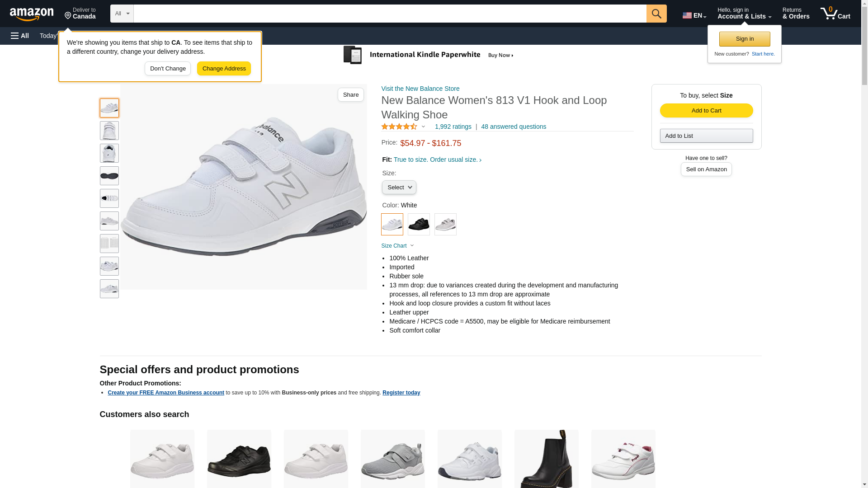Click the star rating icon
Screen dimensions: 868x488
pos(399,127)
